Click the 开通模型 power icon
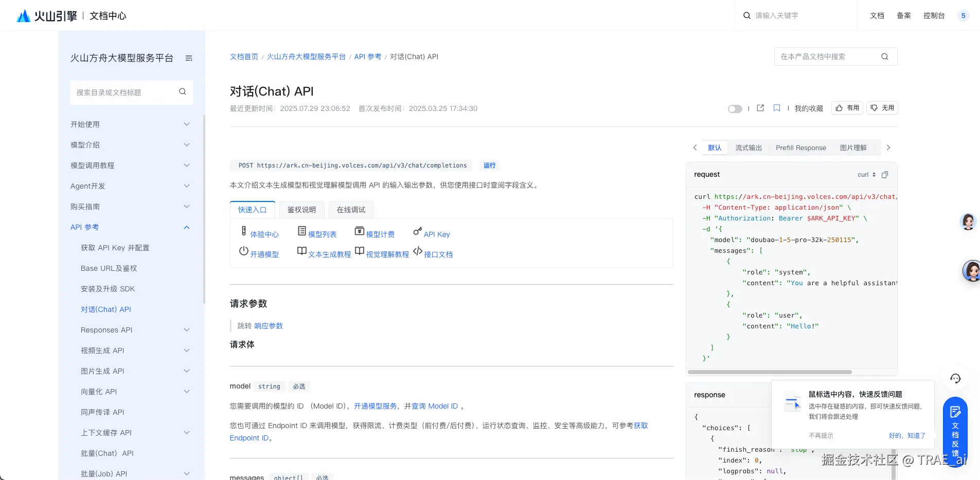980x480 pixels. click(244, 251)
